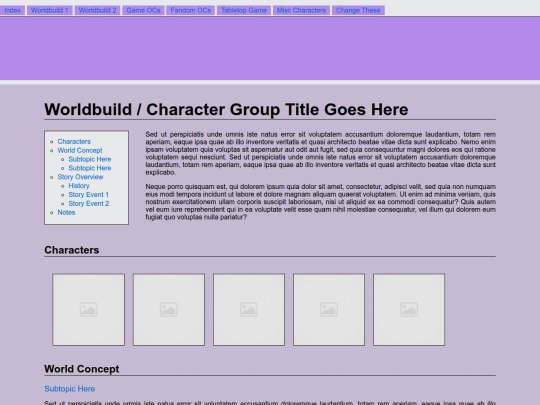Jump to Story Event 1

[89, 195]
